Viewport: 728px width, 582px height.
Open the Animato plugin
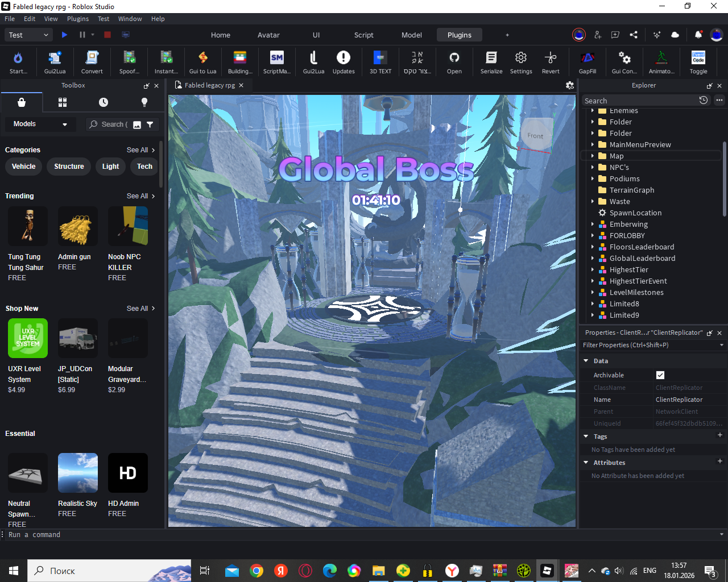(661, 62)
